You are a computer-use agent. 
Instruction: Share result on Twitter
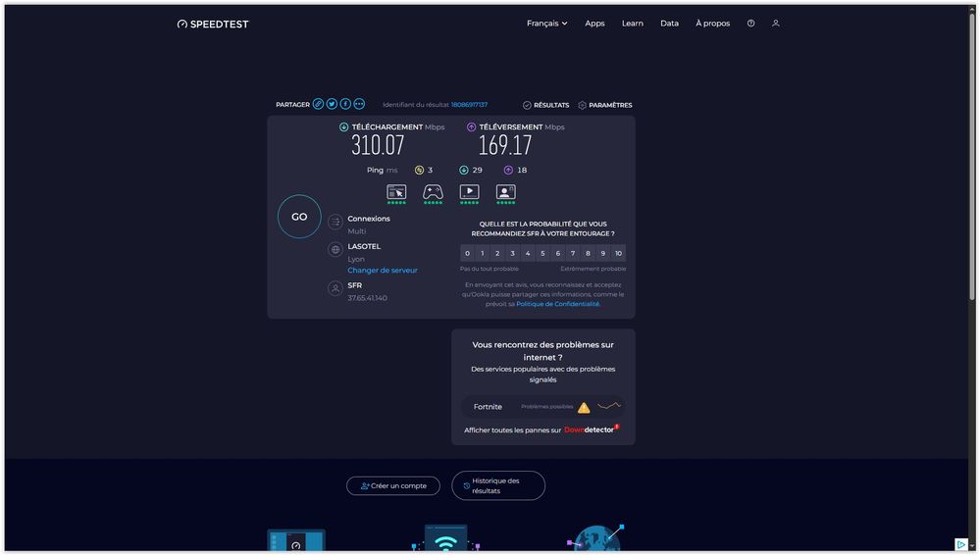pyautogui.click(x=332, y=104)
